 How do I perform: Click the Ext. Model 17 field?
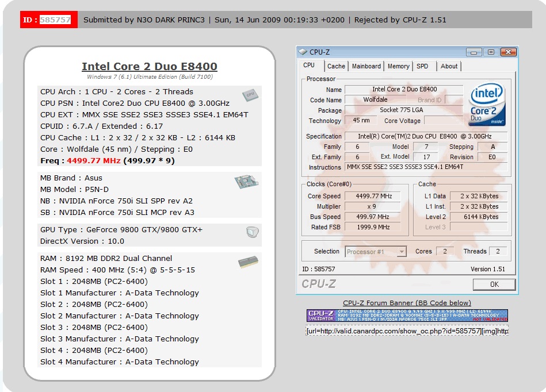point(426,157)
